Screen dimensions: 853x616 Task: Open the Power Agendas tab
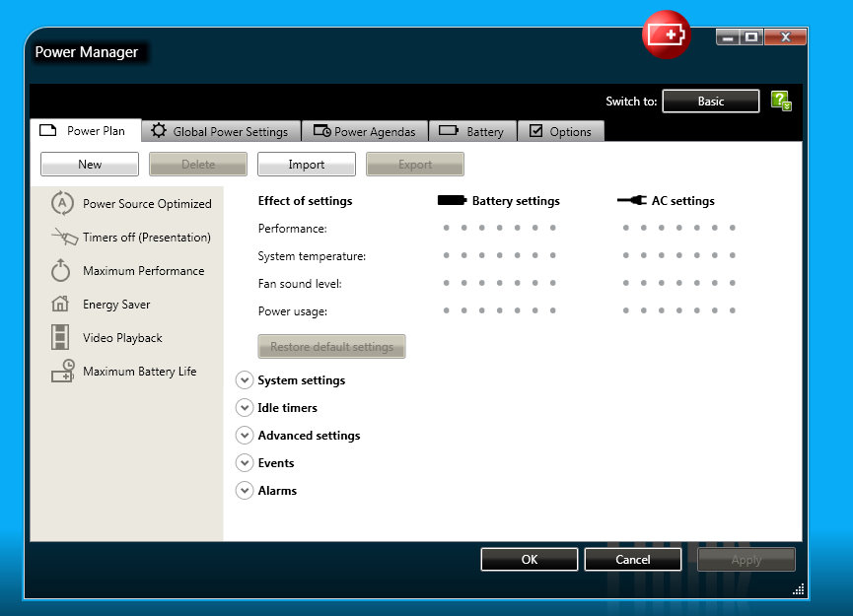365,131
